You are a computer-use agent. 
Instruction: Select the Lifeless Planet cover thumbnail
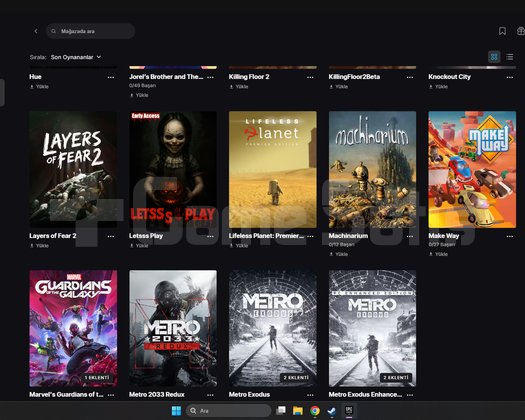(x=273, y=170)
